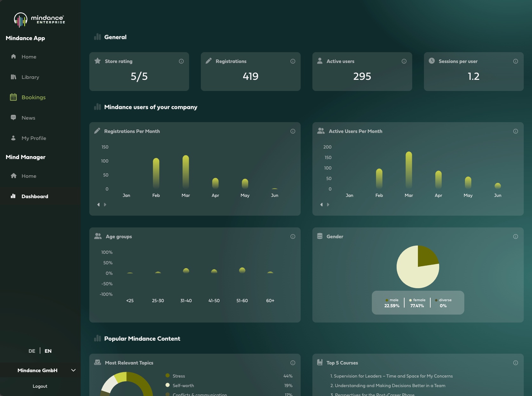Go to previous months in Registrations chart
The width and height of the screenshot is (532, 396).
tap(99, 205)
